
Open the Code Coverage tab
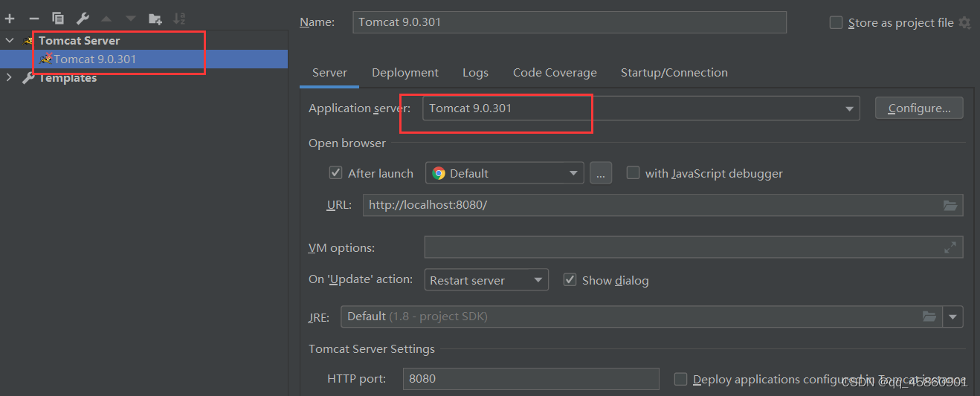tap(555, 72)
